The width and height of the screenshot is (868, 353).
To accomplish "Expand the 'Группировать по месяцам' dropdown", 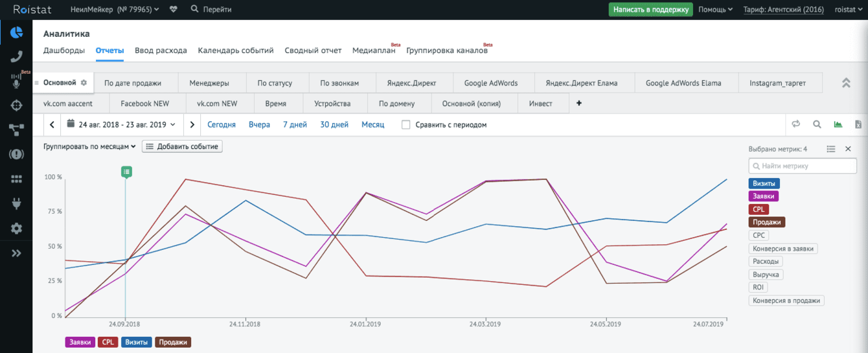I will coord(89,147).
